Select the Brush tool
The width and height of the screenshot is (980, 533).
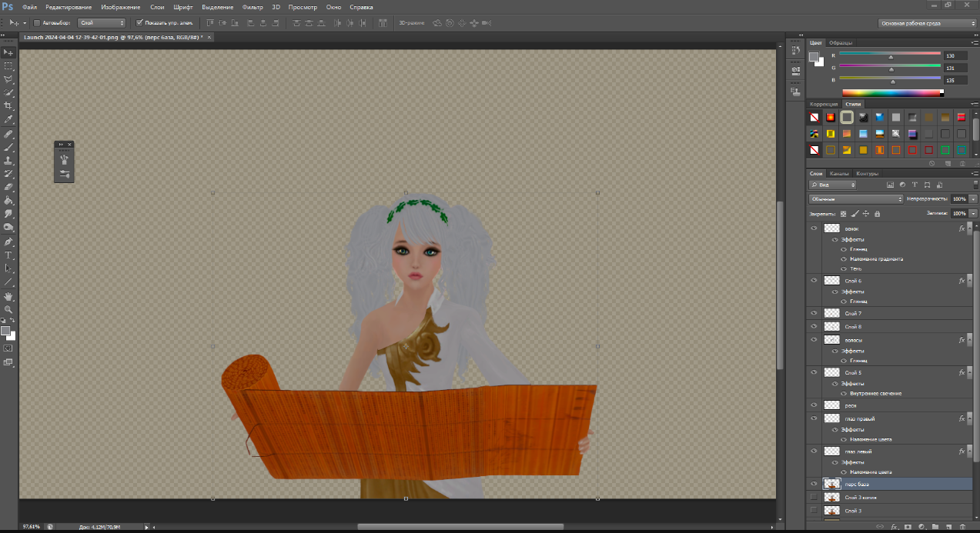tap(8, 147)
